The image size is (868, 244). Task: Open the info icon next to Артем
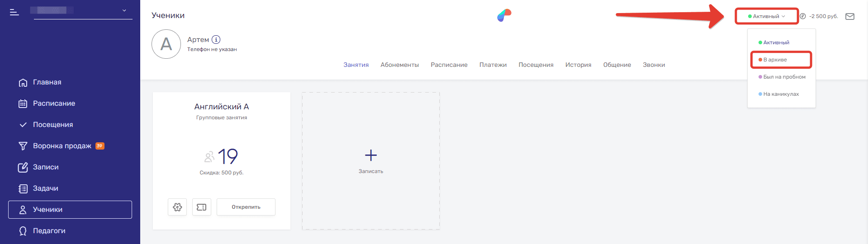point(216,40)
